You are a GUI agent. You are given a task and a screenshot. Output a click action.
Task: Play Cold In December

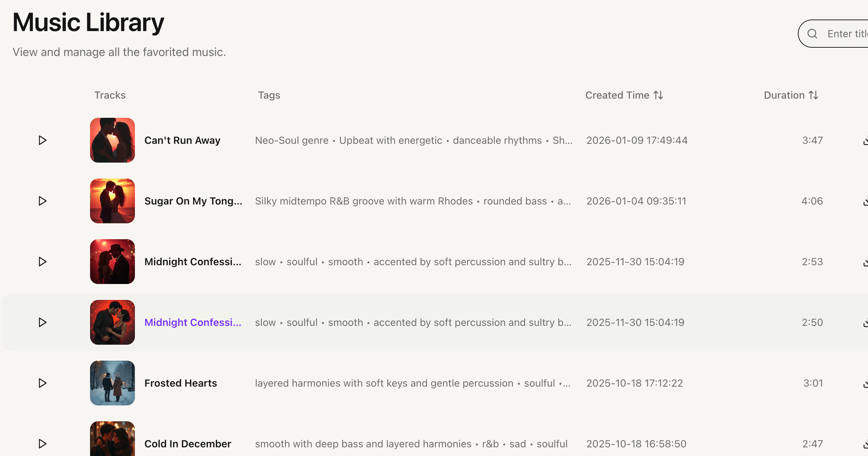(x=42, y=444)
